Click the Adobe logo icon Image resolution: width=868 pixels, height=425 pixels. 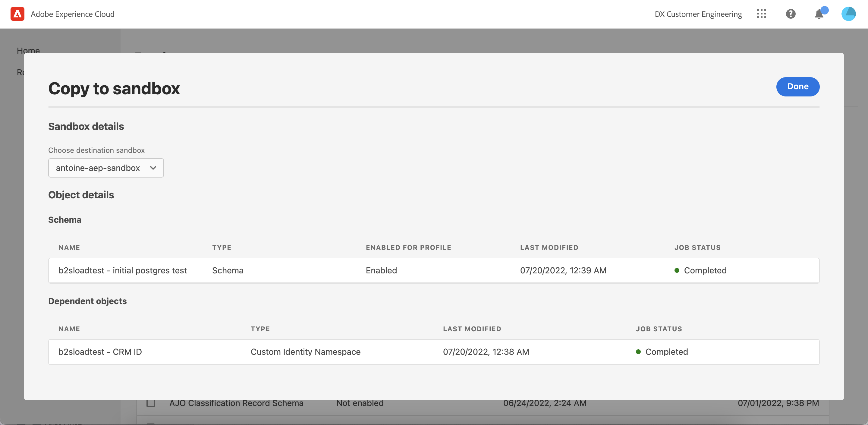(17, 14)
